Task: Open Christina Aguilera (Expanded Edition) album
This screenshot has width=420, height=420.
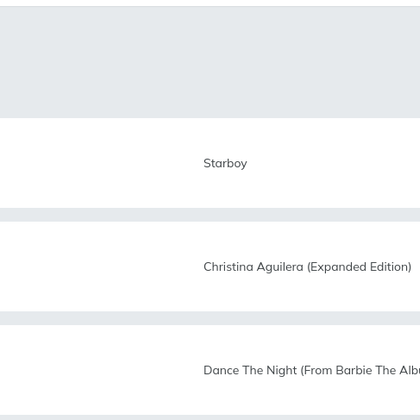Action: [x=307, y=267]
